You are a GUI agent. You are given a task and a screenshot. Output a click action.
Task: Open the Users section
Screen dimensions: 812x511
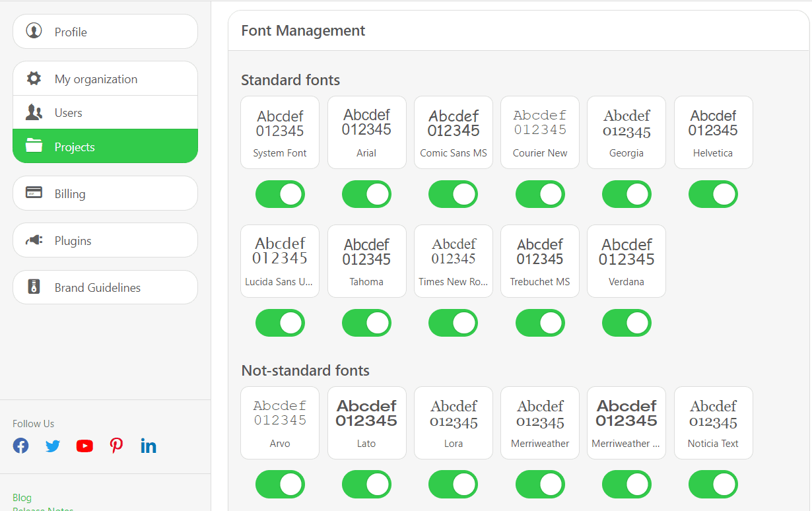[x=105, y=112]
